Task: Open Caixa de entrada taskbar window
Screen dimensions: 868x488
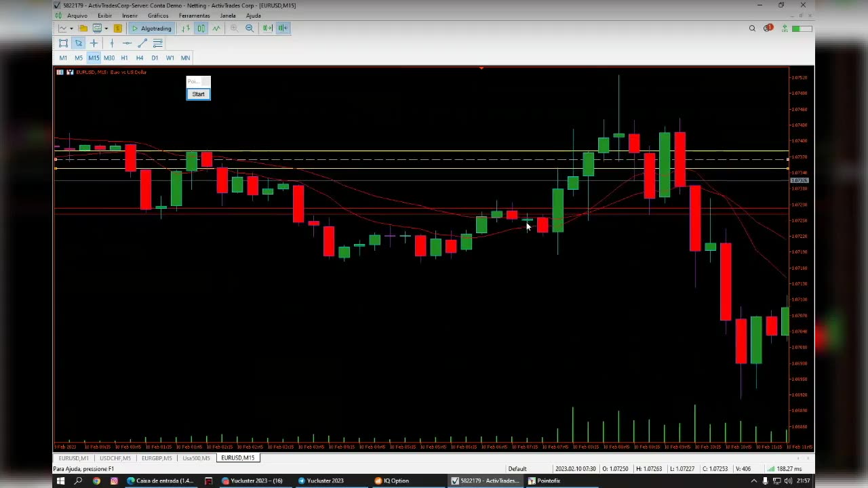Action: click(x=159, y=481)
